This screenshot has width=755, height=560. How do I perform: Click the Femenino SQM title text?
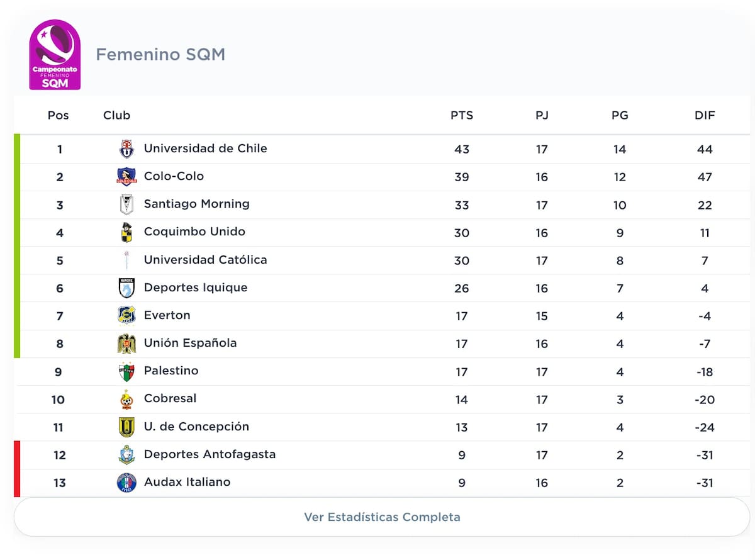160,55
